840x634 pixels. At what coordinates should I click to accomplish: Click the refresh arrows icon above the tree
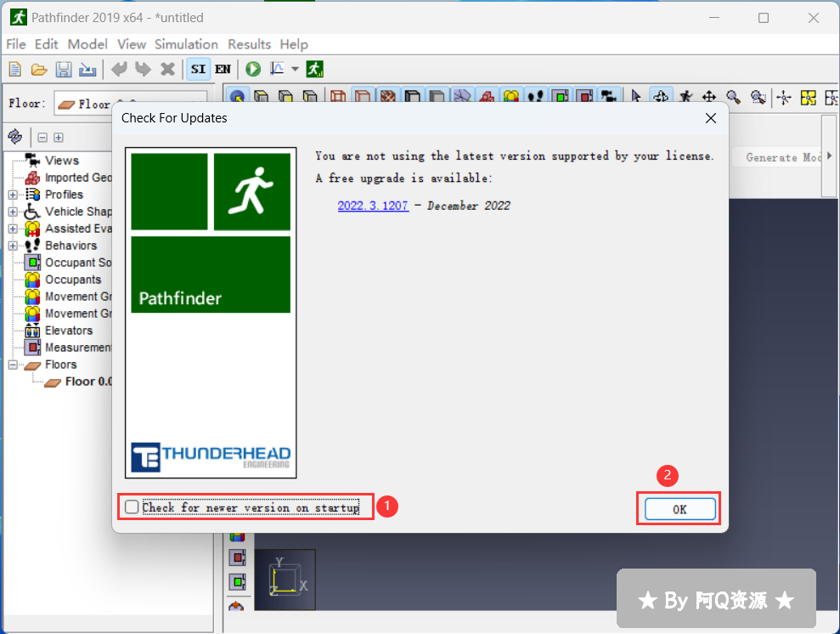coord(15,137)
